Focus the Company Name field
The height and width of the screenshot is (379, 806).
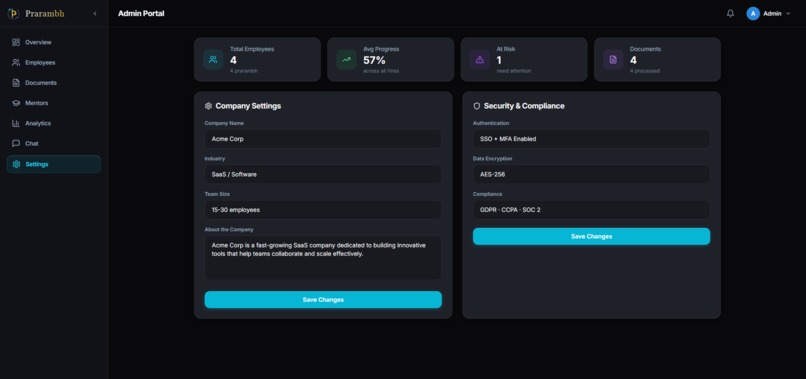(323, 139)
